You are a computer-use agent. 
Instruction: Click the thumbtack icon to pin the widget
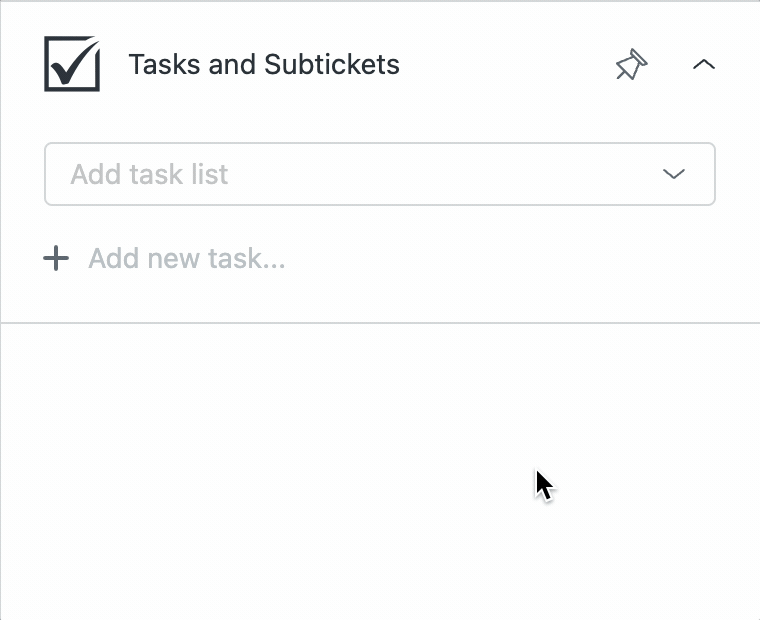(631, 64)
